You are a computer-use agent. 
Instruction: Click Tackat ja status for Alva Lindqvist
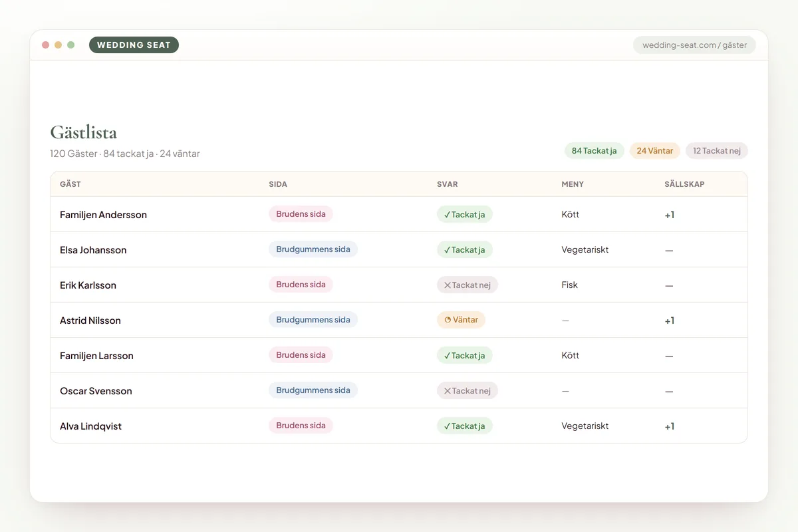(465, 426)
